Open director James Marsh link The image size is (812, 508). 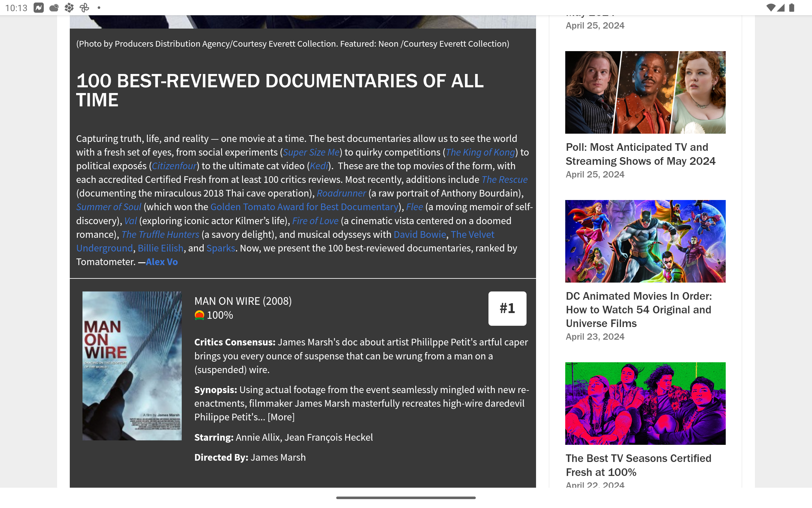click(x=278, y=458)
